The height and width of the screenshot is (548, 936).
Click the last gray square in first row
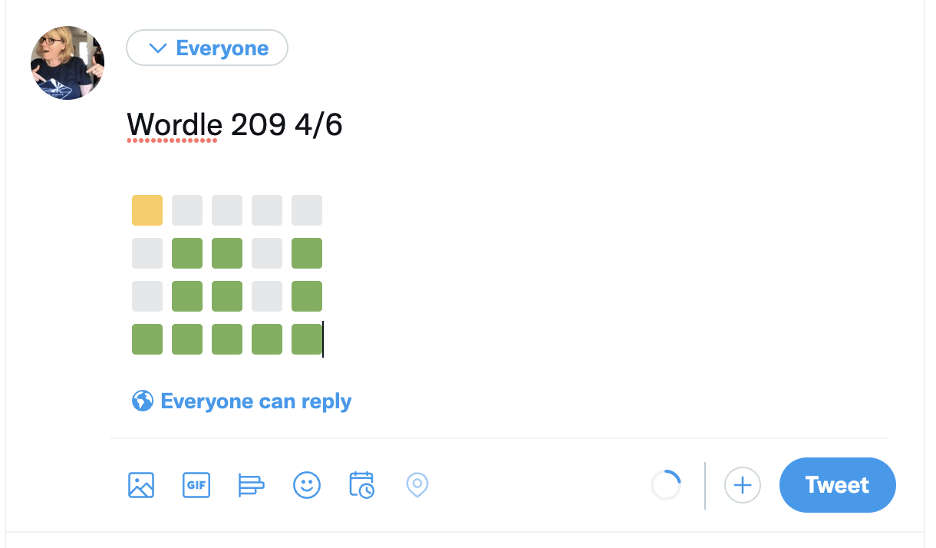point(307,211)
